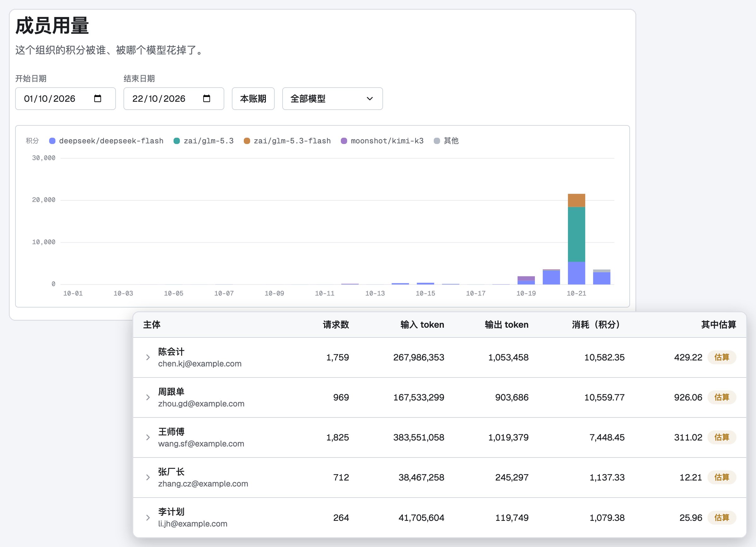Click the 输出 token column header
Image resolution: width=756 pixels, height=547 pixels.
click(506, 325)
